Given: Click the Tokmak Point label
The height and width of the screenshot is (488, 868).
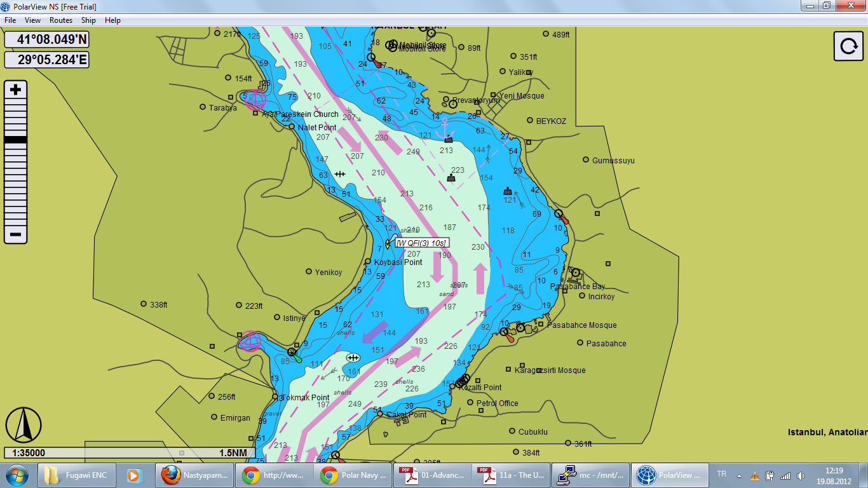Looking at the screenshot, I should 306,398.
